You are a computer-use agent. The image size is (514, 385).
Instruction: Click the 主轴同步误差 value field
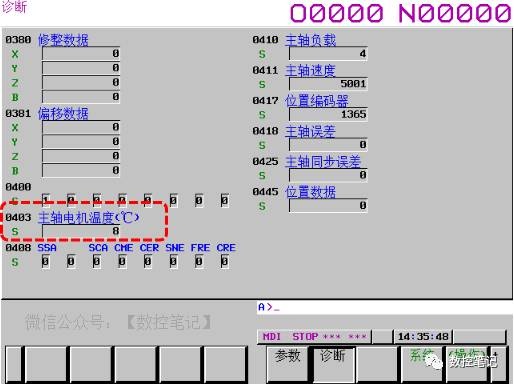[328, 175]
